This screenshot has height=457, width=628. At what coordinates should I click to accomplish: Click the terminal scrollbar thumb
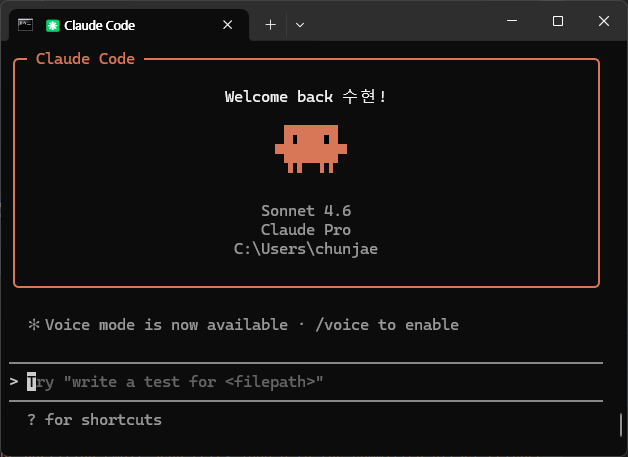click(621, 425)
